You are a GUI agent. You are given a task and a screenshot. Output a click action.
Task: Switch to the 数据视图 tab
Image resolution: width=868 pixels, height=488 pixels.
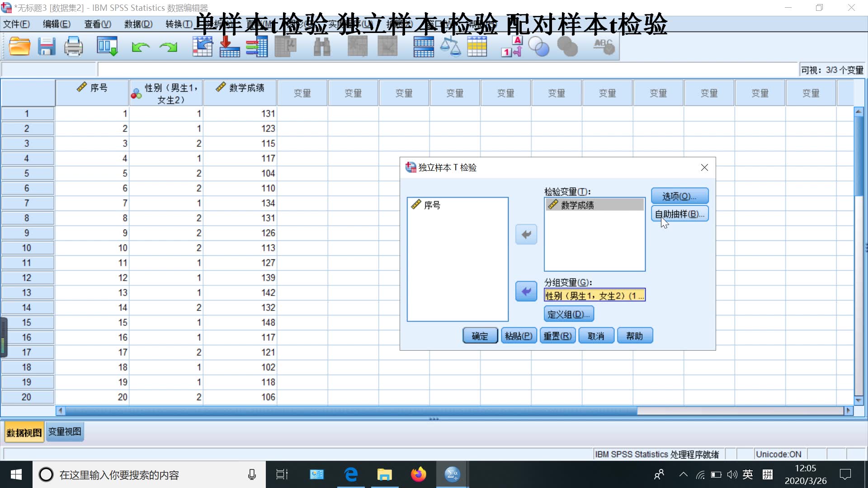pyautogui.click(x=24, y=432)
